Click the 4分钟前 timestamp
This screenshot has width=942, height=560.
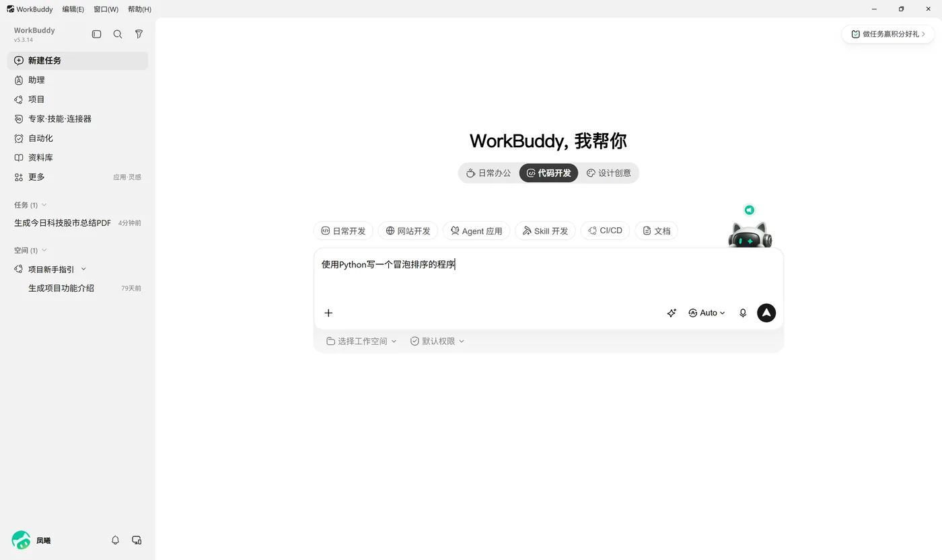click(x=130, y=223)
